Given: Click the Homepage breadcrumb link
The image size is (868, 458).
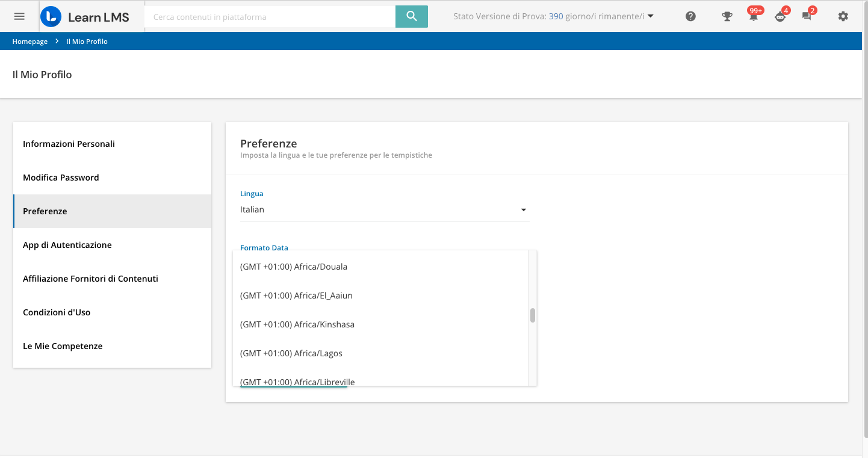Looking at the screenshot, I should coord(30,42).
